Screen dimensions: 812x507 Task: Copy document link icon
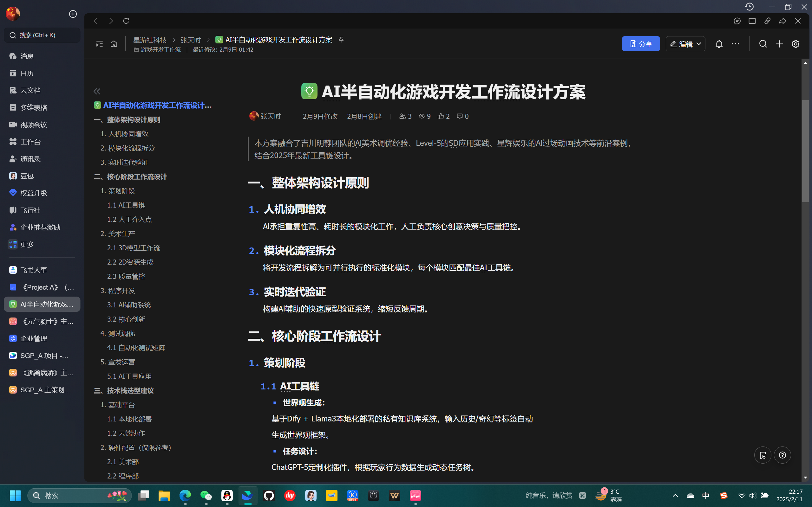coord(767,21)
